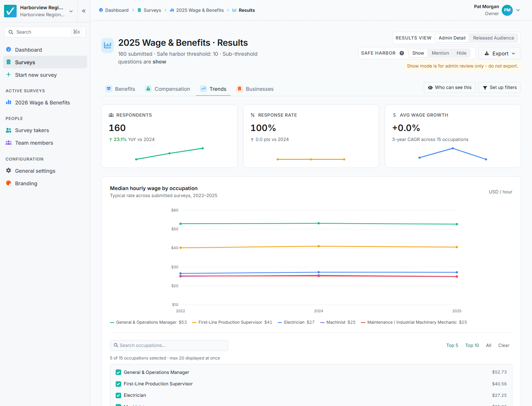
Task: Click the General settings gear icon
Action: [8, 171]
